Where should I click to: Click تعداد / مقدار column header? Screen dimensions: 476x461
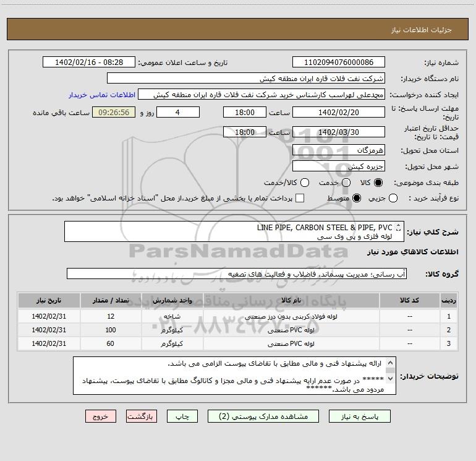click(111, 300)
